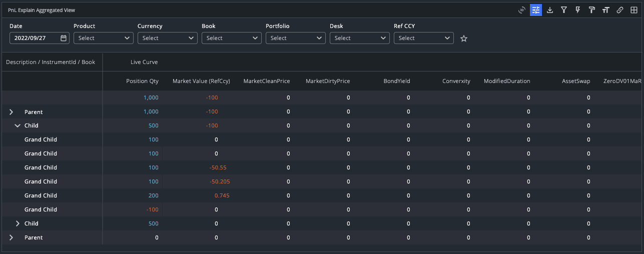Click the Market Value (RefCcy) column header
Viewport: 644px width, 254px height.
(x=201, y=81)
